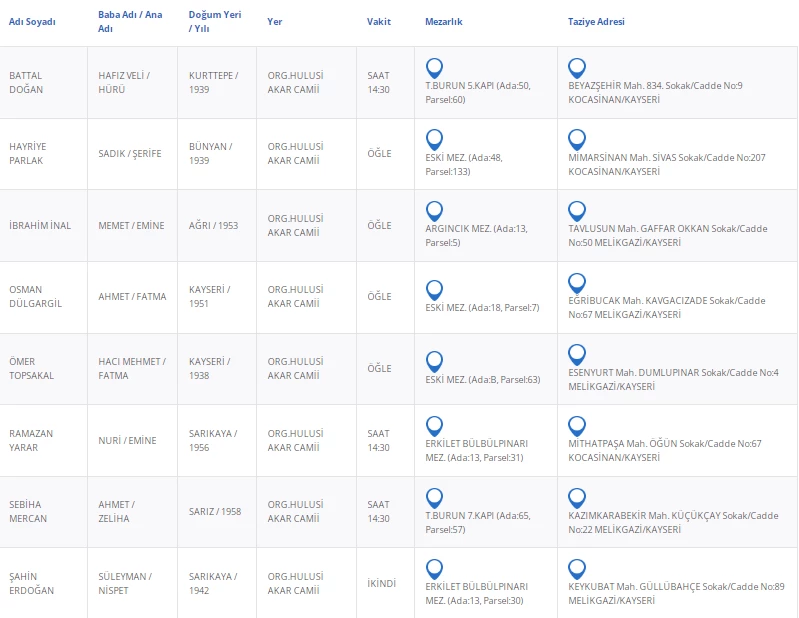Click Erkilet cemetery pin for Ramazan Yarar
799x618 pixels.
click(x=434, y=426)
